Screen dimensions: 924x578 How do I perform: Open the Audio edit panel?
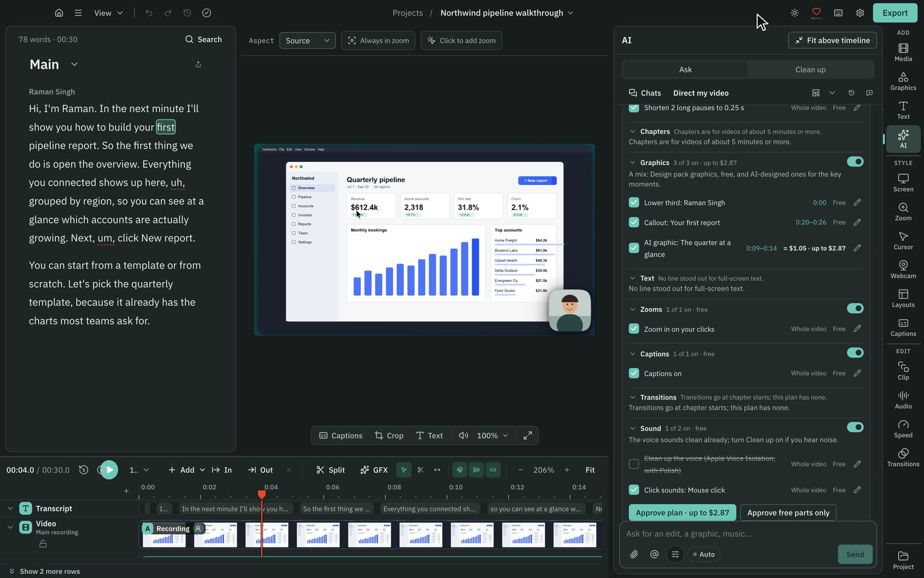(903, 400)
